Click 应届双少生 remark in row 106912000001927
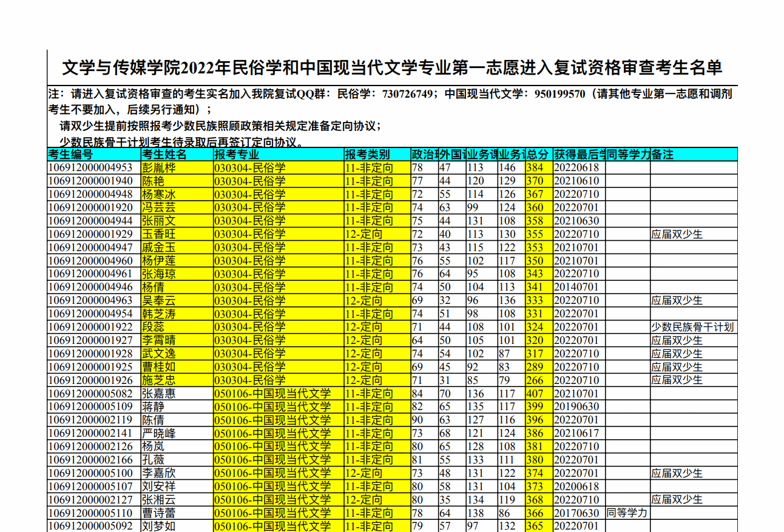Viewport: 784px width, 532px height. (x=694, y=340)
